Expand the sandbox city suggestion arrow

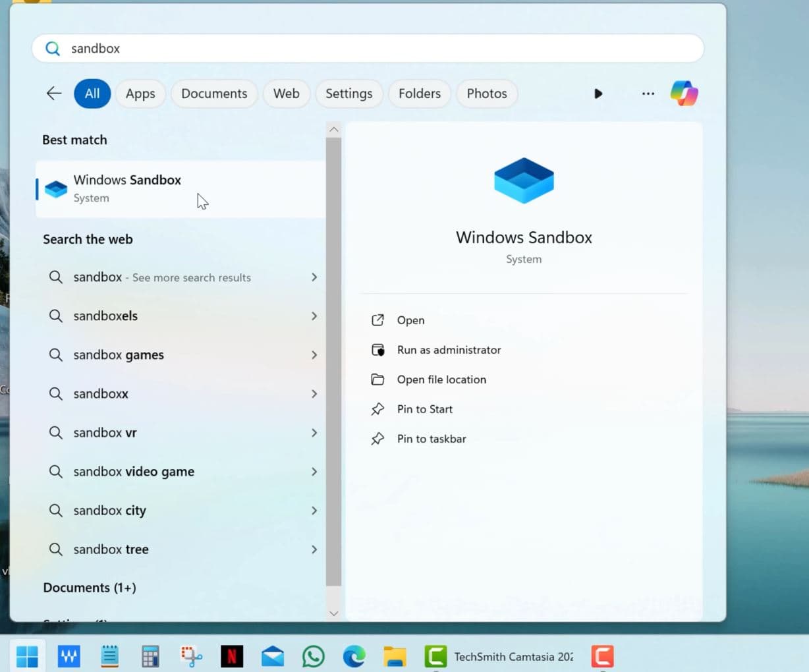click(x=314, y=511)
